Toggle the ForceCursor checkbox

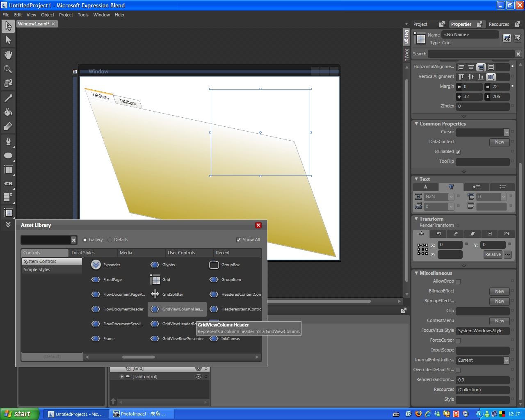point(458,340)
